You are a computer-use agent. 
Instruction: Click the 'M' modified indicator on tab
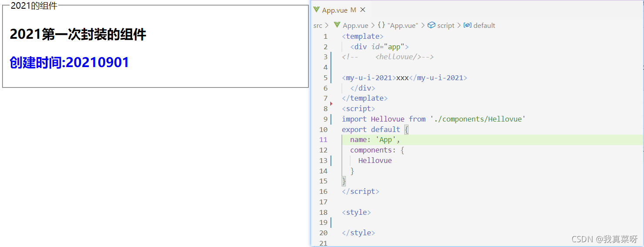[353, 10]
